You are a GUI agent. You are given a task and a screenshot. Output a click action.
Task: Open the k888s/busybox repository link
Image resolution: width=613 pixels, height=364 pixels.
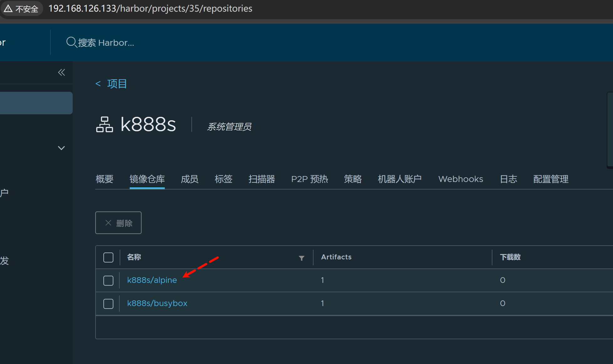click(x=157, y=303)
